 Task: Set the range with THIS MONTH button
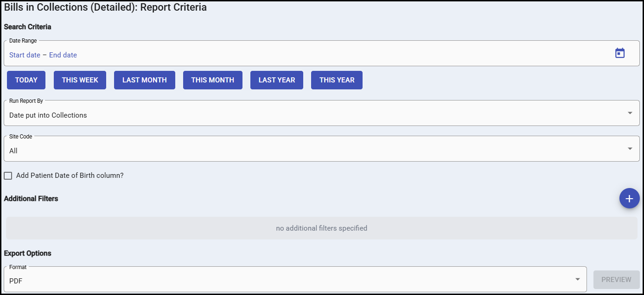[212, 80]
